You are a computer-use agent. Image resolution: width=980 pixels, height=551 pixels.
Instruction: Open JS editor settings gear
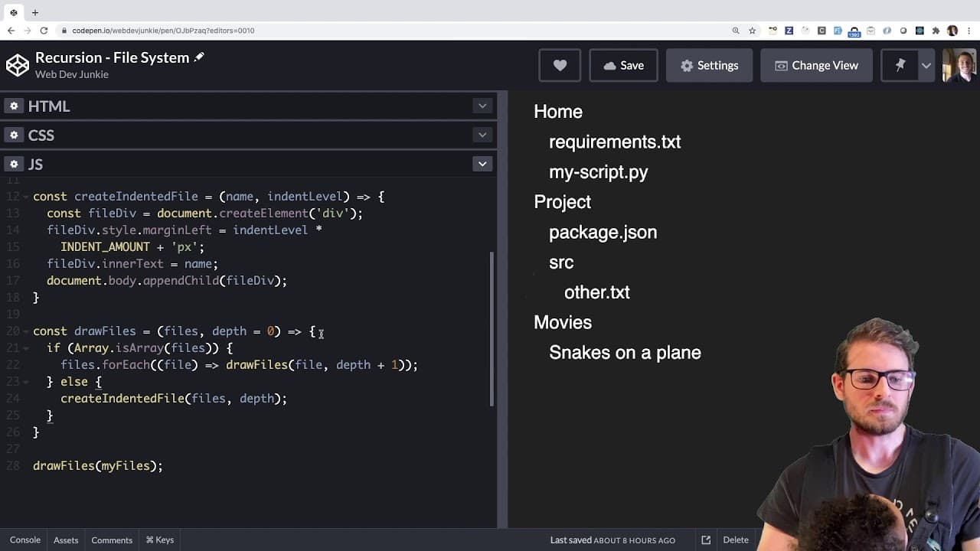point(13,164)
